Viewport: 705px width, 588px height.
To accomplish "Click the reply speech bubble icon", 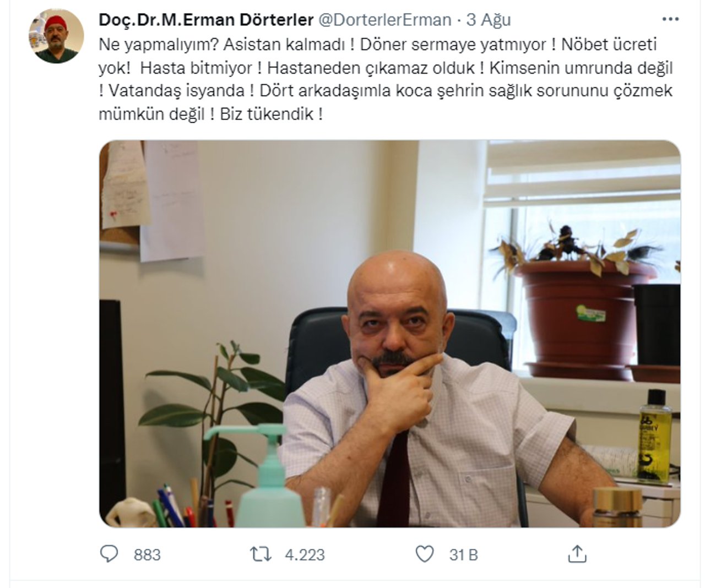I will tap(109, 554).
